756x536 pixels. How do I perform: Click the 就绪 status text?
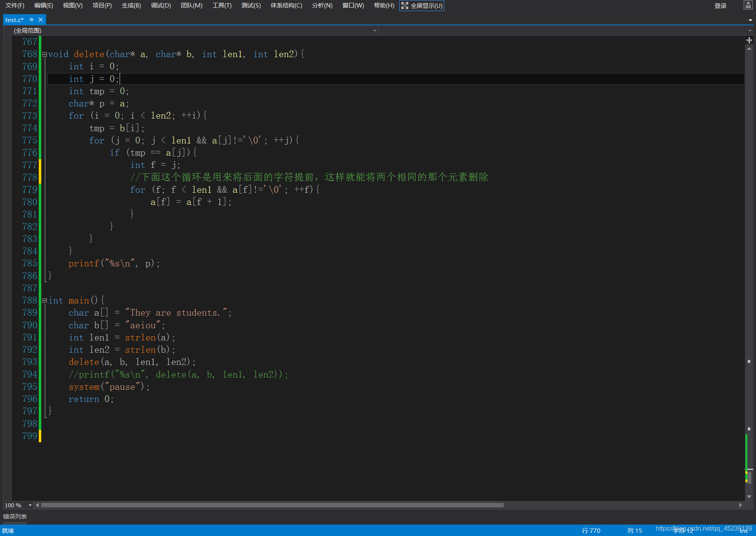8,530
